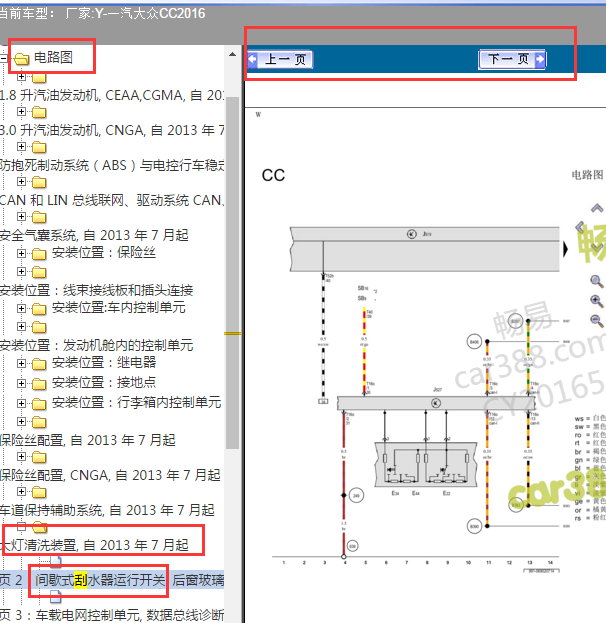This screenshot has width=606, height=623.
Task: Zoom in with the plus magnifier icon
Action: pyautogui.click(x=596, y=301)
